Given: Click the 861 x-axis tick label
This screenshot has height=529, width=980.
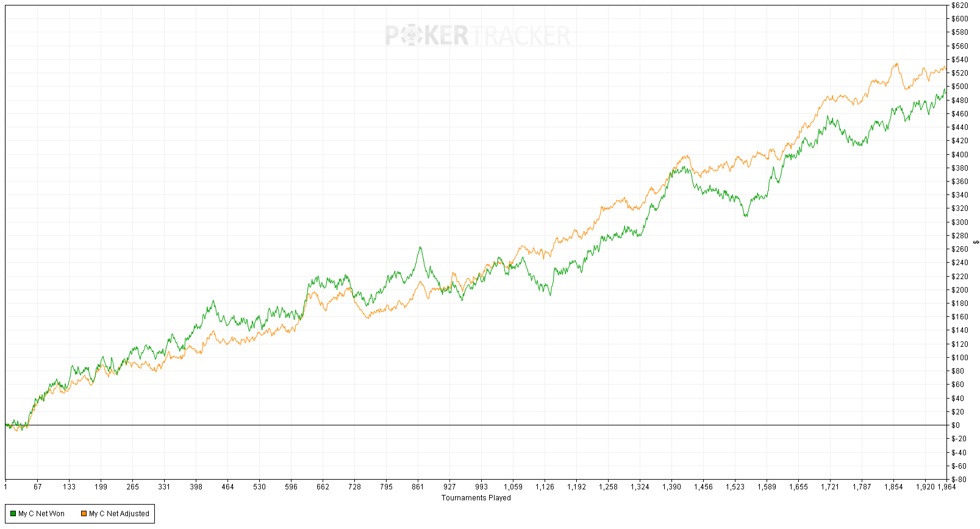Looking at the screenshot, I should tap(418, 487).
